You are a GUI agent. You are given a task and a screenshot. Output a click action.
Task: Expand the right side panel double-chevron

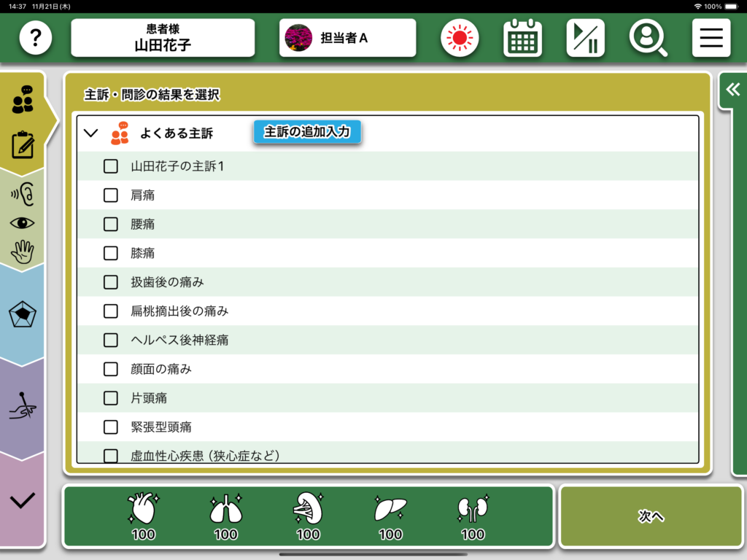tap(732, 90)
